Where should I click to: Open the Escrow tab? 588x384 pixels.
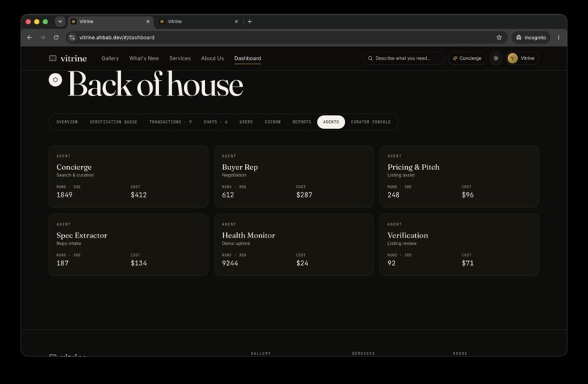point(273,122)
